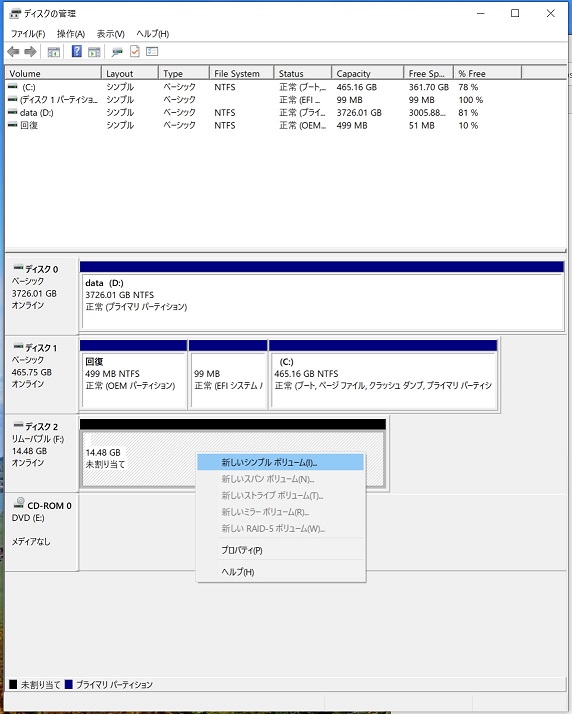
Task: Sort the list by File System column
Action: (x=241, y=73)
